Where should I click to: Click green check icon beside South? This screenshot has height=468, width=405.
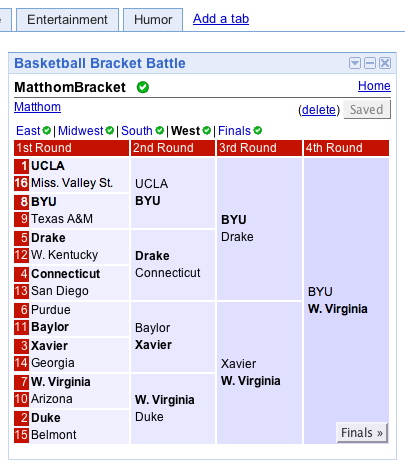160,130
